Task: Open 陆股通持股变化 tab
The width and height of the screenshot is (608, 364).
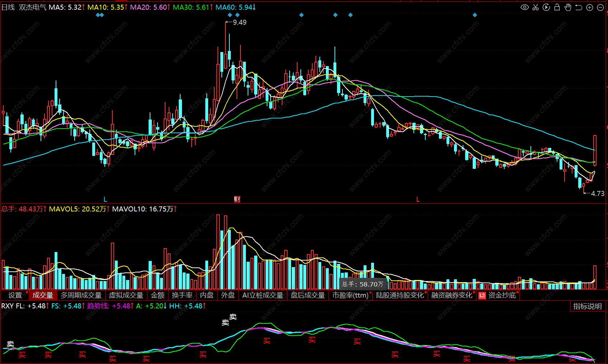Action: [400, 295]
